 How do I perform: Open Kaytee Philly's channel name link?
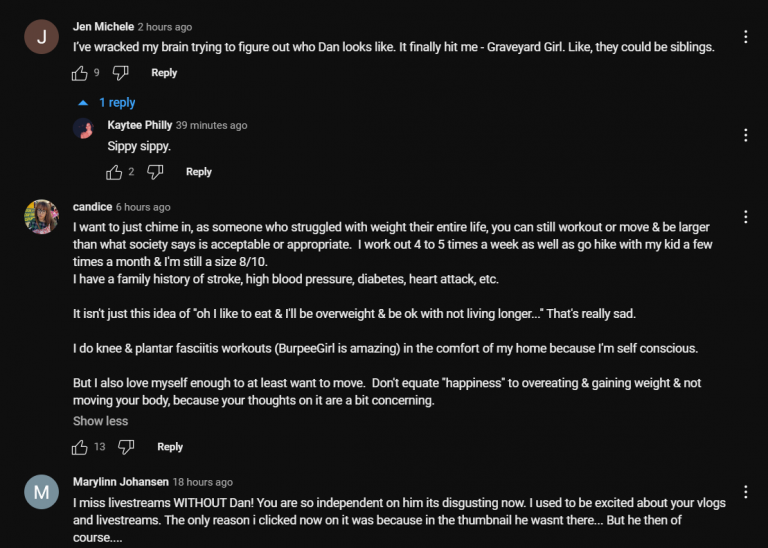click(140, 125)
